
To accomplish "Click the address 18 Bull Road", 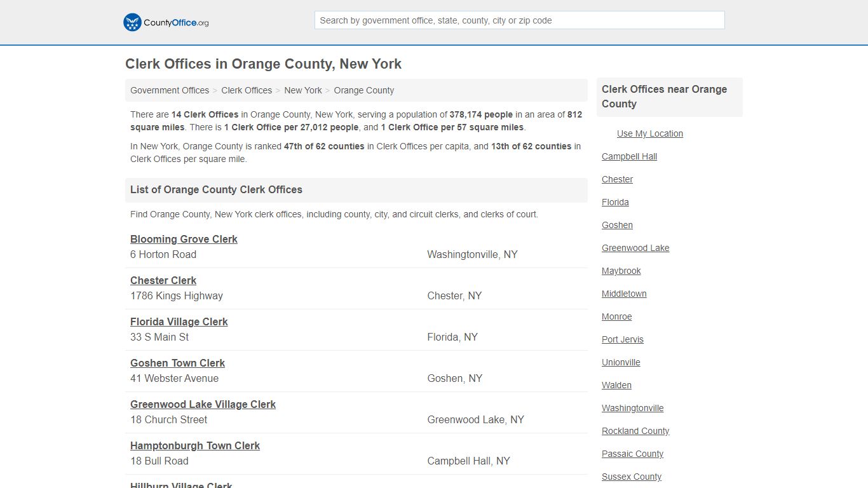I will 159,461.
